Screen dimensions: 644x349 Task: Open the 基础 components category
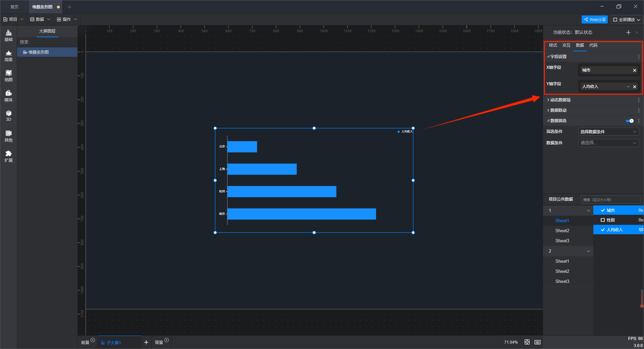8,35
